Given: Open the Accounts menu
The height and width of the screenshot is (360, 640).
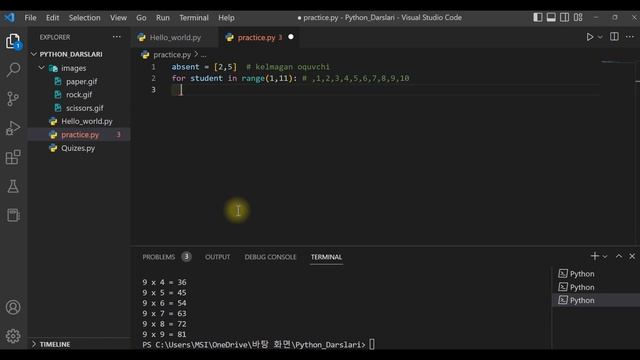Looking at the screenshot, I should coord(13,307).
